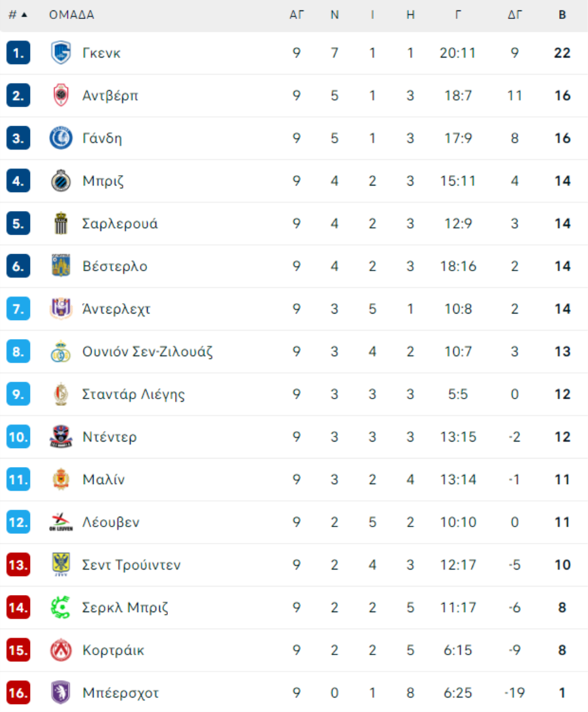Click the Κορτράικ red crest
Viewport: 588px width, 712px height.
61,650
